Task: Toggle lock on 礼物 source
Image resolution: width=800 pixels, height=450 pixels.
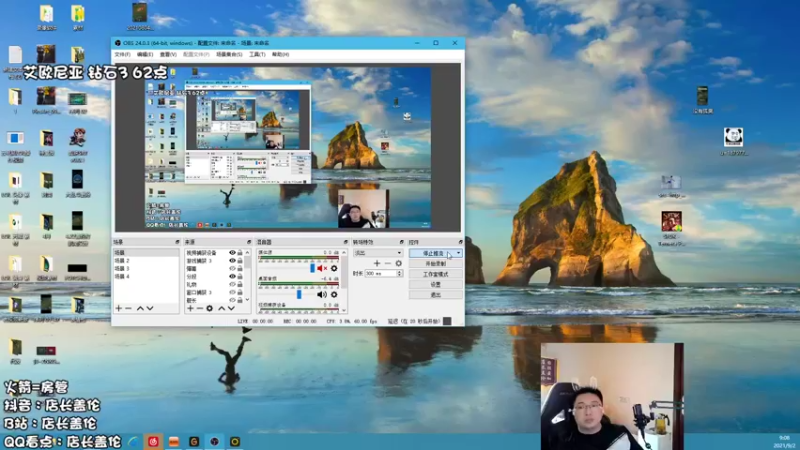Action: [240, 284]
